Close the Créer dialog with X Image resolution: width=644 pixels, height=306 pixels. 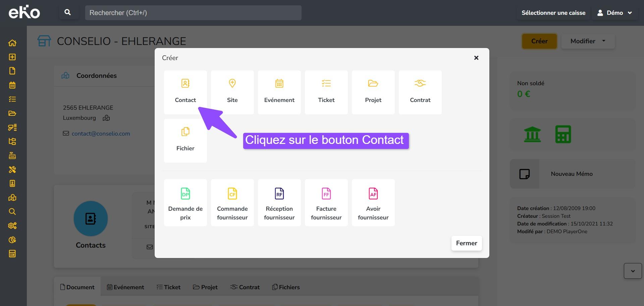pyautogui.click(x=476, y=58)
